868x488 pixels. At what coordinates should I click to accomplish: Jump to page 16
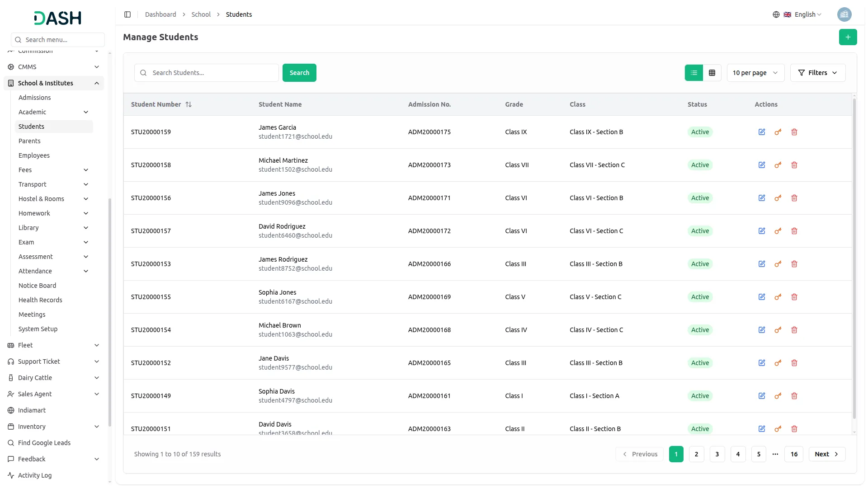coord(794,454)
